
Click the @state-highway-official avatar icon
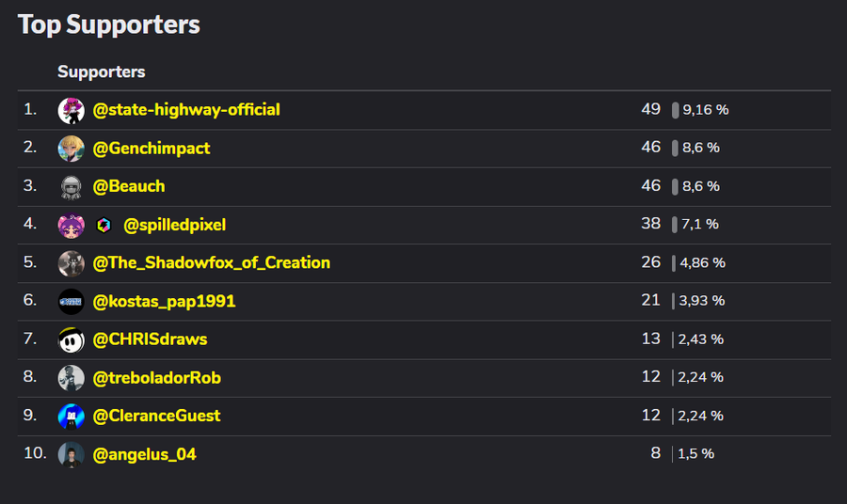[72, 111]
